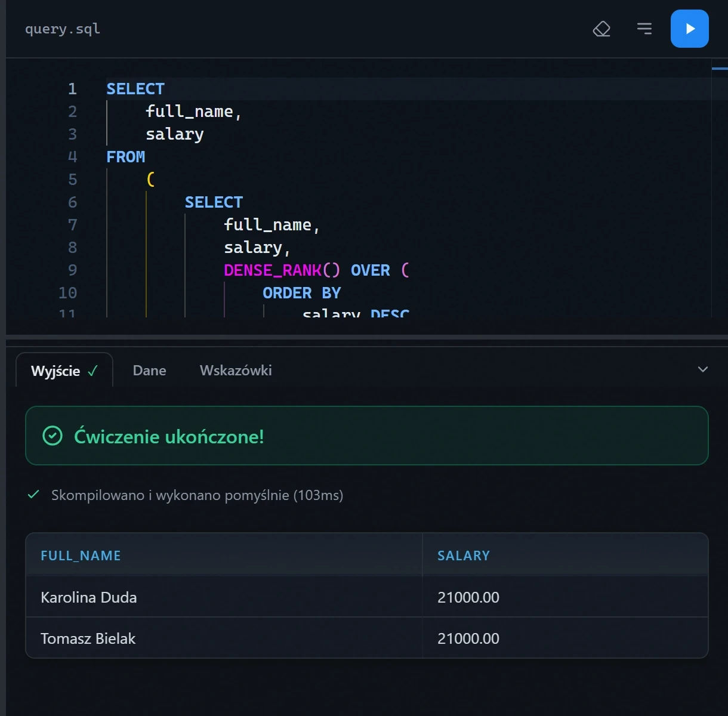Viewport: 728px width, 716px height.
Task: Format the code using the lines icon
Action: pyautogui.click(x=644, y=29)
